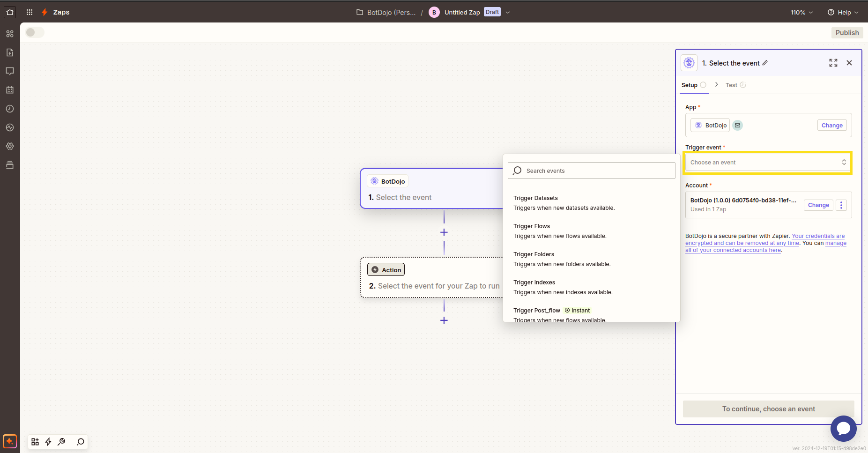
Task: Toggle the Zap on/off switch
Action: 35,32
